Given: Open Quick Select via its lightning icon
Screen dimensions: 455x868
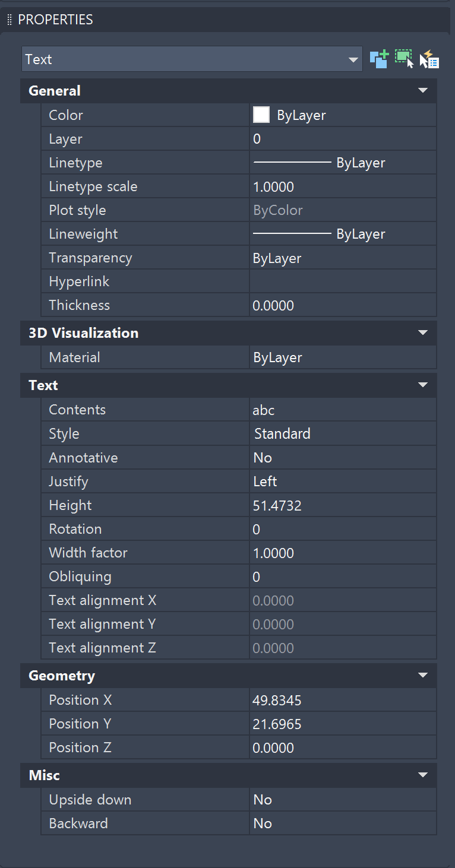Looking at the screenshot, I should point(429,59).
